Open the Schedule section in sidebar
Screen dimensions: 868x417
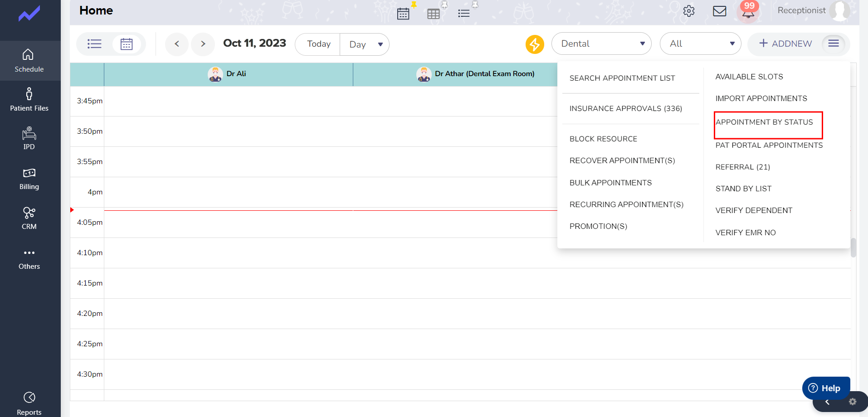click(x=29, y=61)
